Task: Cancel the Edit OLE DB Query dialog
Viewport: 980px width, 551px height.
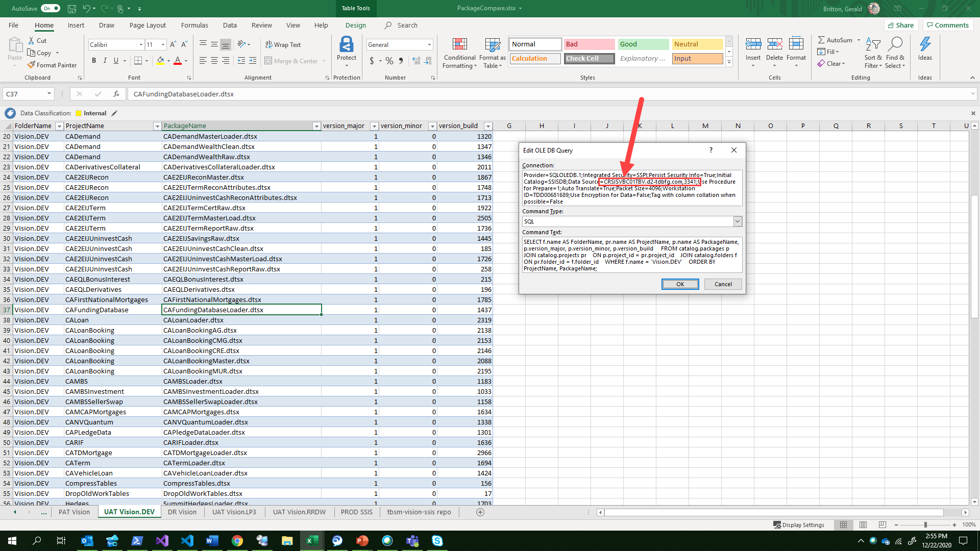Action: [723, 284]
